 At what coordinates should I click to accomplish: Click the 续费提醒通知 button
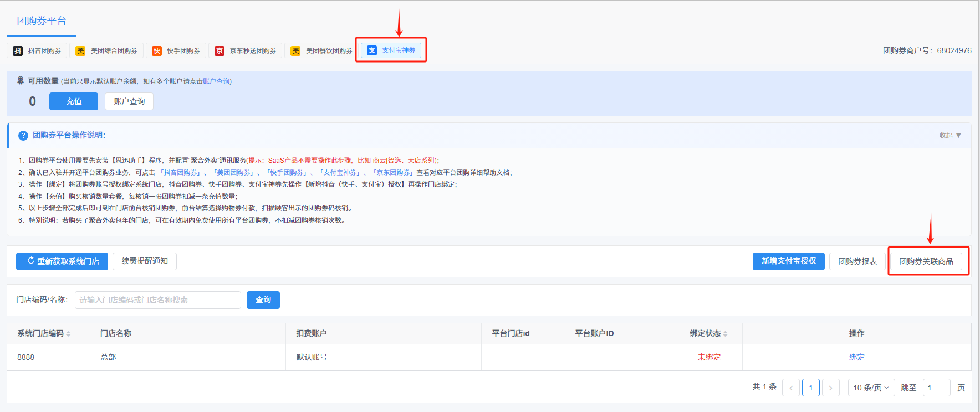(145, 261)
